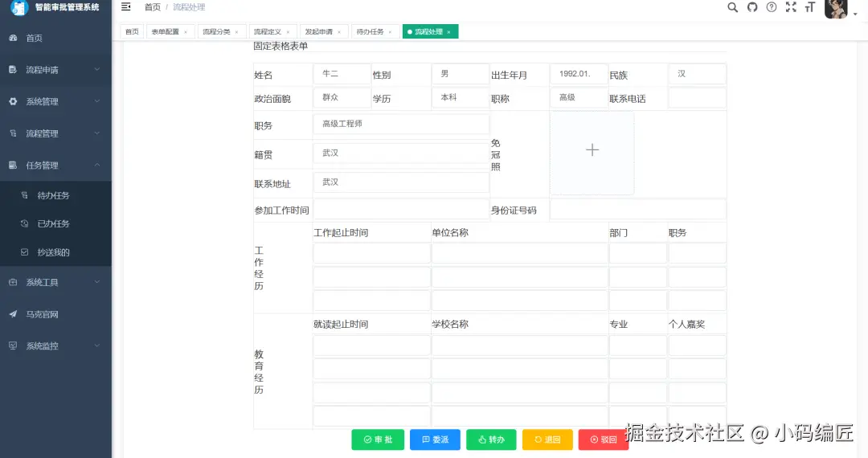Click the 待办任务 submenu icon
Viewport: 868px width, 458px height.
(24, 195)
